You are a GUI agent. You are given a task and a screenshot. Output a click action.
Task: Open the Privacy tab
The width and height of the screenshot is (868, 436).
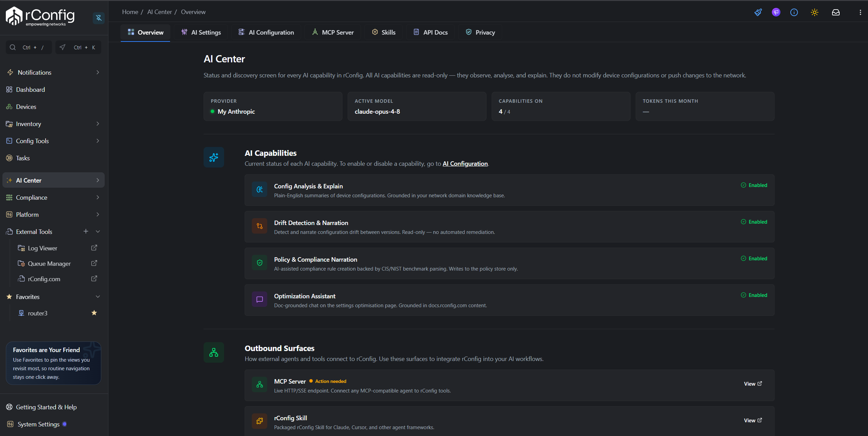click(x=480, y=33)
